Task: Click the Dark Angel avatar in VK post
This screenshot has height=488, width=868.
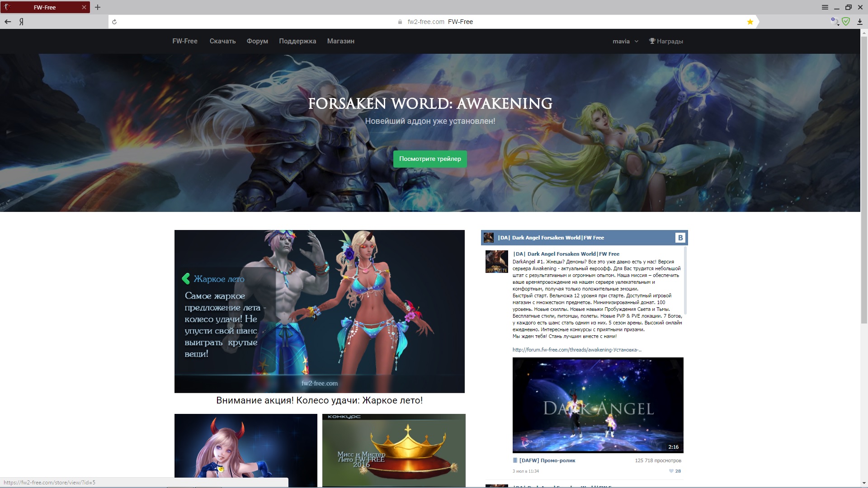Action: 497,262
